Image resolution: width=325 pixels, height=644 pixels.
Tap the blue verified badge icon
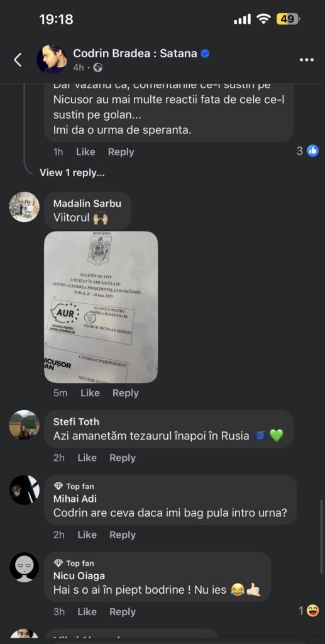point(205,53)
